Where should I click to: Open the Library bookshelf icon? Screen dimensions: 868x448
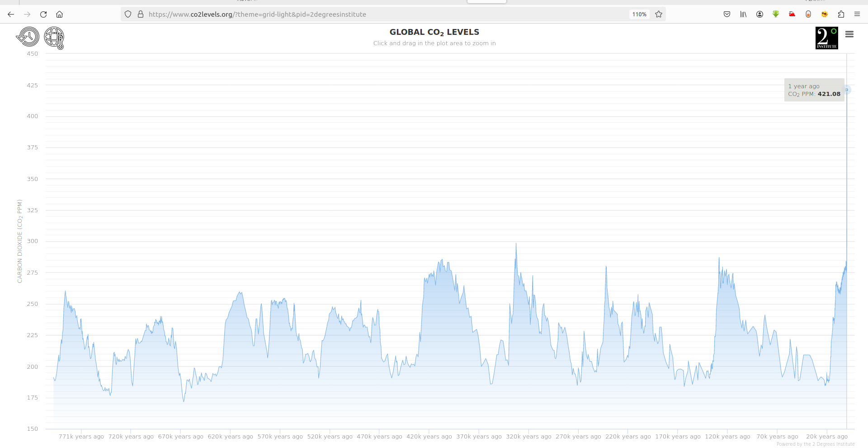(743, 14)
